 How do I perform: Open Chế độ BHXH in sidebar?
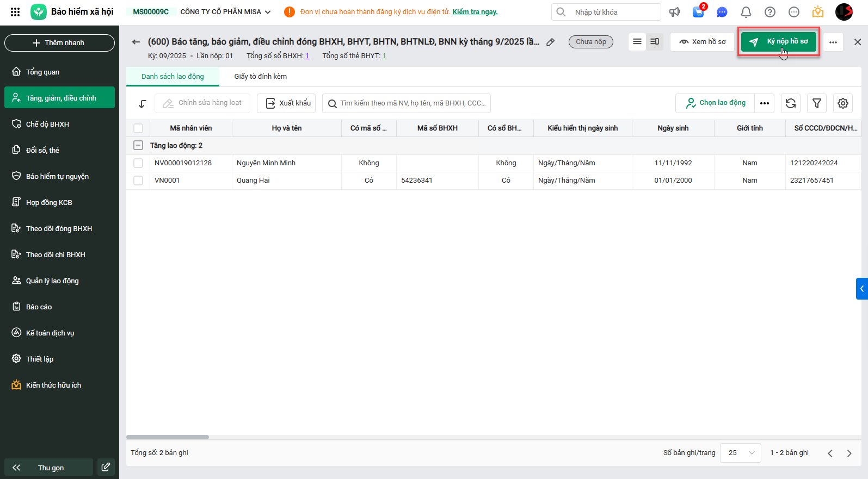point(47,125)
